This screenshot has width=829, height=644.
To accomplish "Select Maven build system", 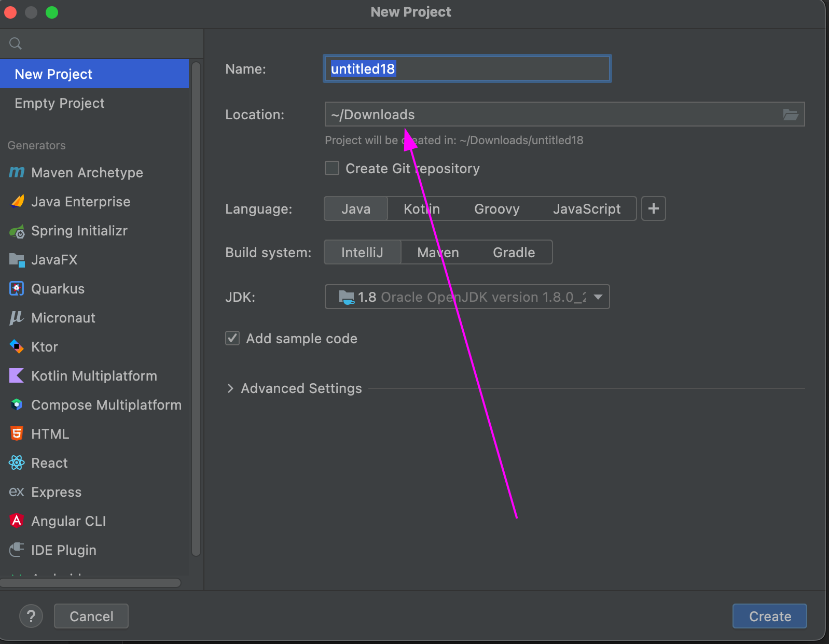I will point(438,252).
